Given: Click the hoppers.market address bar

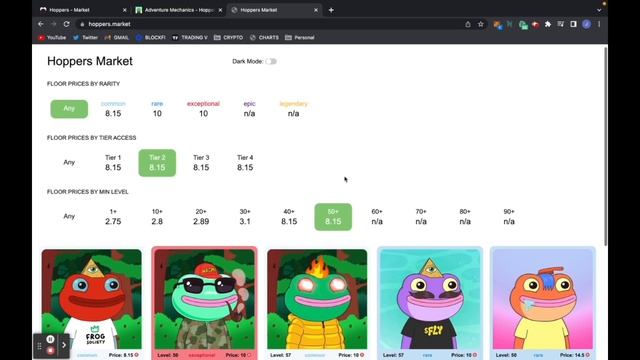Looking at the screenshot, I should (x=269, y=24).
